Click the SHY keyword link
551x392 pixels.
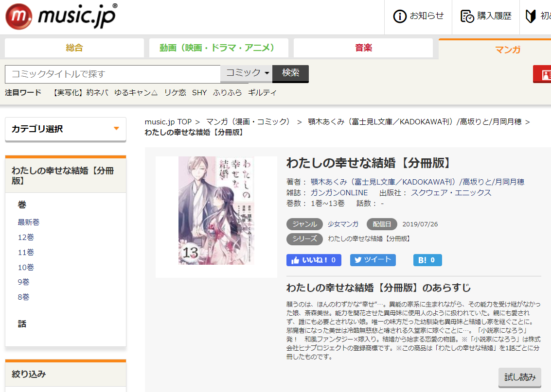[199, 93]
